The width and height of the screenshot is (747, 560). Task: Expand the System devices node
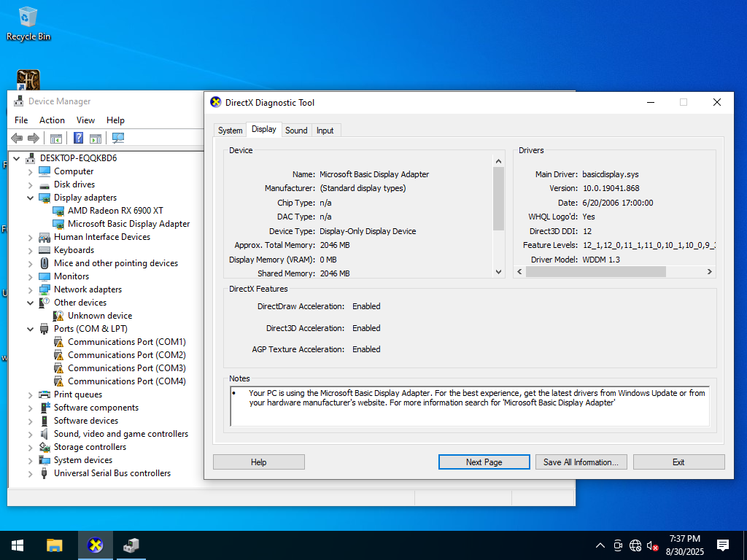tap(31, 461)
